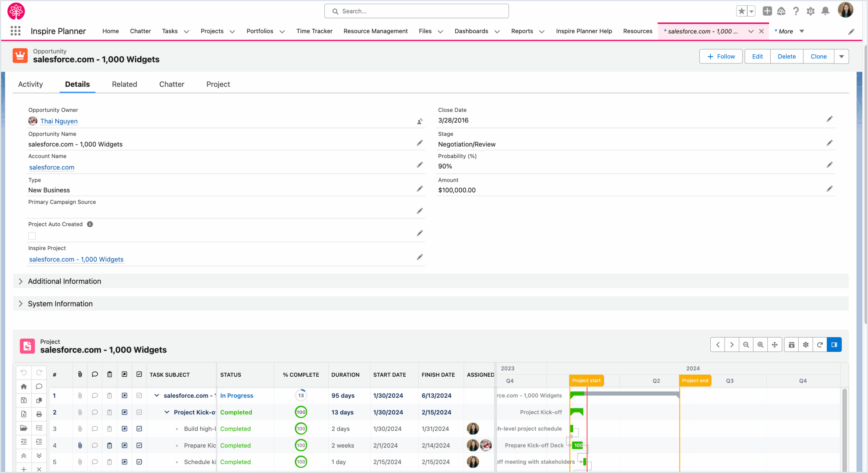868x473 pixels.
Task: Toggle the checkbox for task row 3
Action: (139, 428)
